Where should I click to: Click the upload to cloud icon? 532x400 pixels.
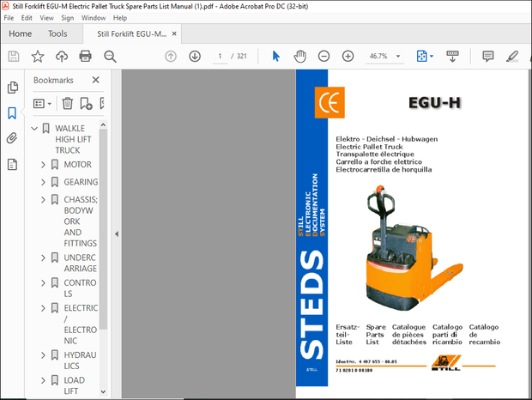click(x=62, y=57)
